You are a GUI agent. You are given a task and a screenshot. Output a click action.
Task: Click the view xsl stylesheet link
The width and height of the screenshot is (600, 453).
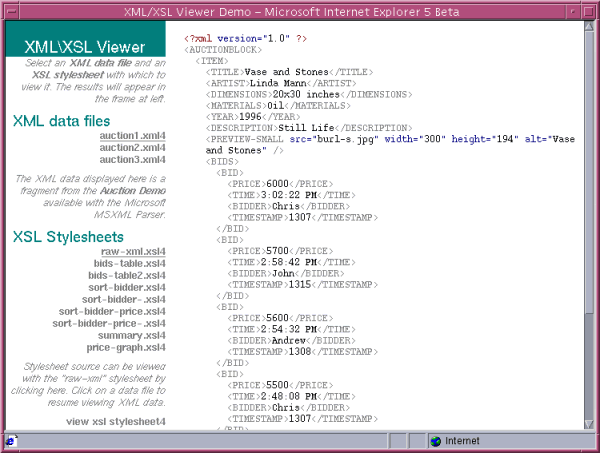(x=116, y=422)
